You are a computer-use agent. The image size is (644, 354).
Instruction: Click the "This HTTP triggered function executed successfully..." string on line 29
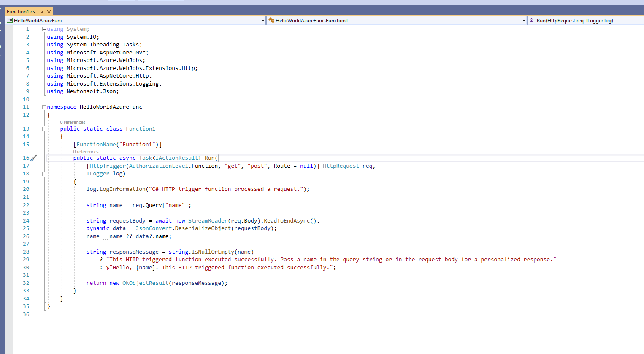pos(331,260)
